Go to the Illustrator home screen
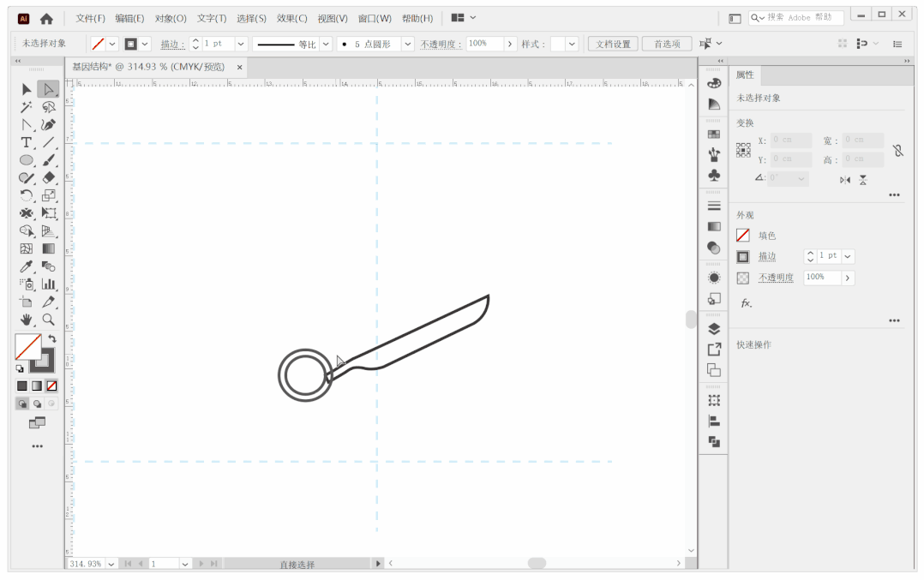The width and height of the screenshot is (924, 580). coord(46,19)
